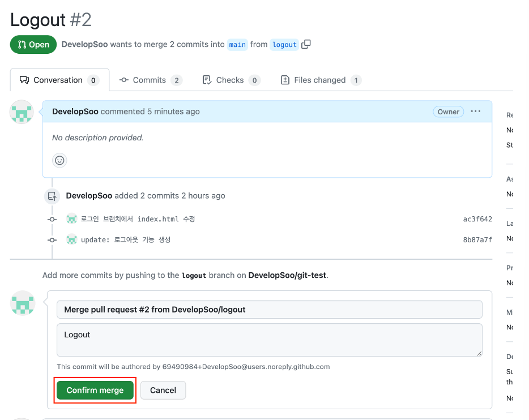Screen dimensions: 529x420
Task: Click avatar icon on ac3f642 commit row
Action: tap(71, 218)
